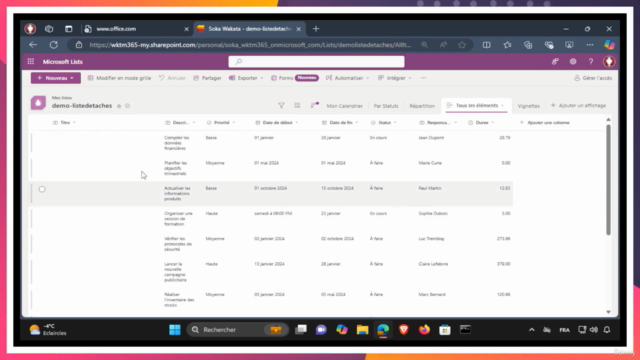Click the Microsoft Lists search box
Viewport: 640px width, 360px height.
(316, 62)
